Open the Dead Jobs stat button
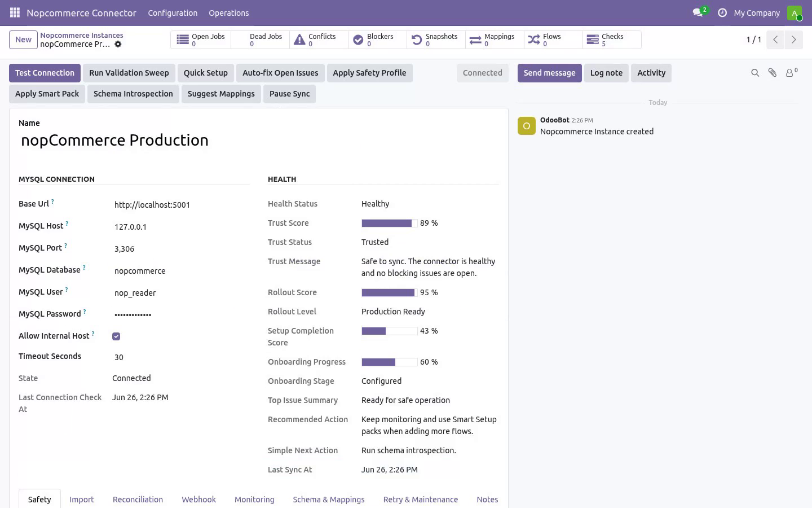The width and height of the screenshot is (812, 508). pyautogui.click(x=260, y=40)
